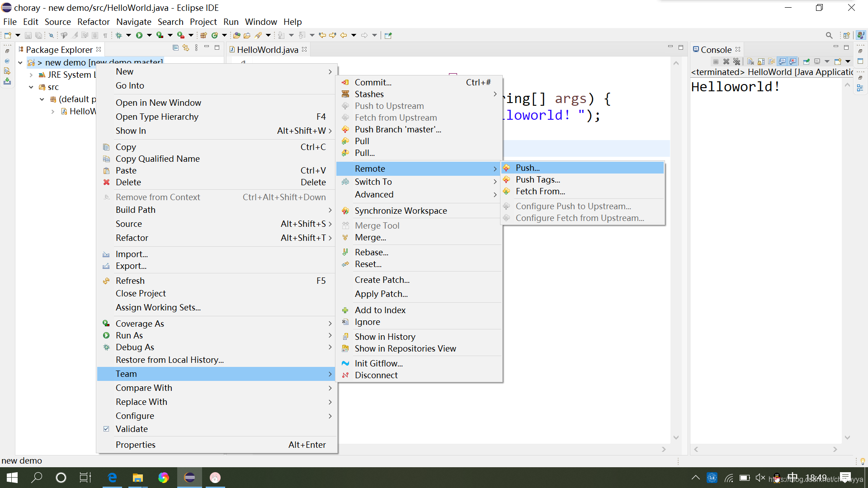This screenshot has height=488, width=868.
Task: Select Push... in the Remote submenu
Action: (583, 168)
